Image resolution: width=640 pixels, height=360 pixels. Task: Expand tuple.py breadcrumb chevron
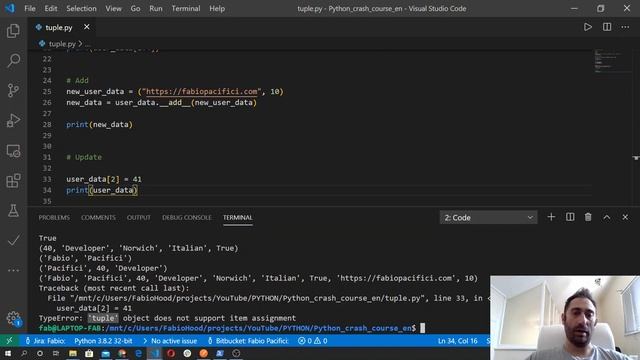point(80,44)
